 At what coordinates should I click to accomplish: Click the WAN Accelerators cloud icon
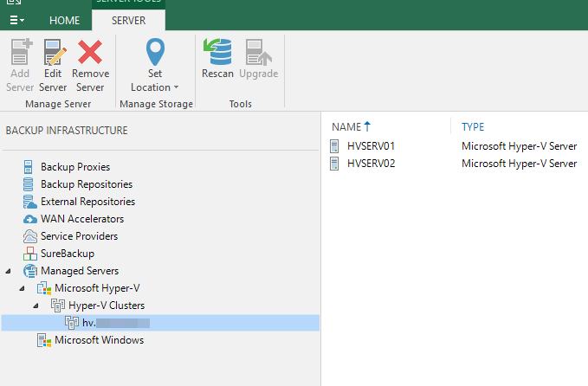tap(30, 219)
